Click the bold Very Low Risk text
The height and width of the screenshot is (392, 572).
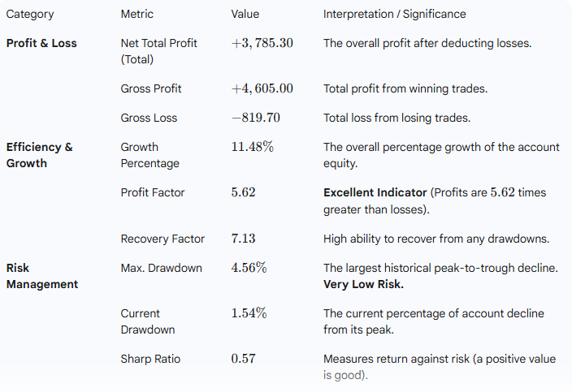363,284
